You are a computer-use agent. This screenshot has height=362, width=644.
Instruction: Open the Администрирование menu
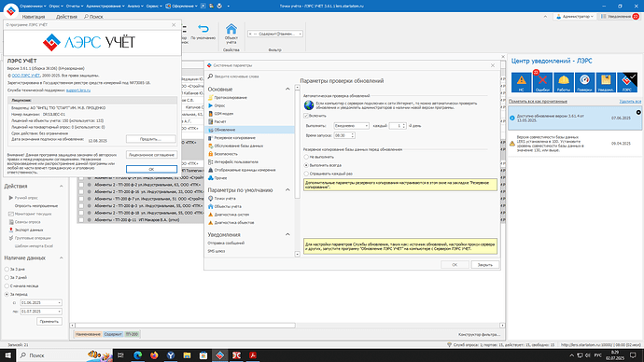pyautogui.click(x=105, y=7)
